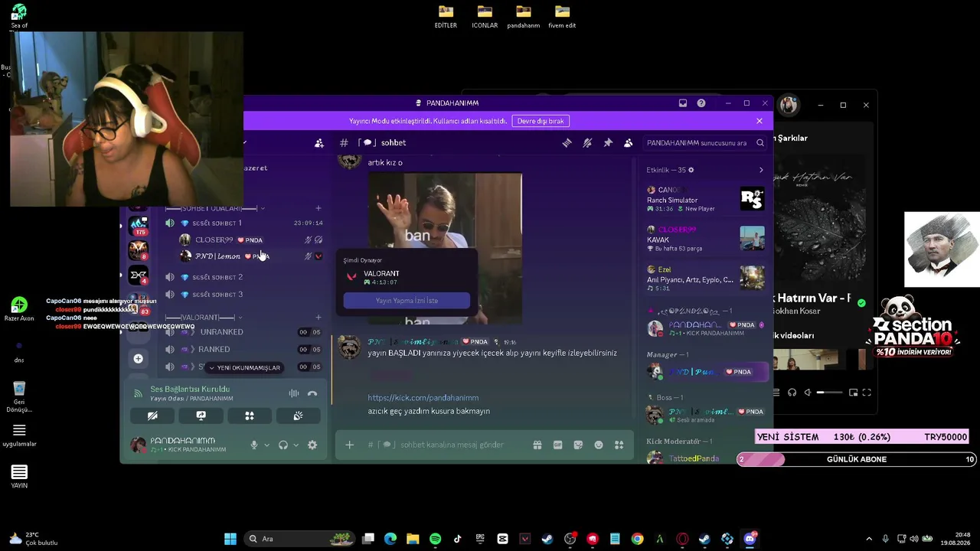Disconnect from the voice channel
This screenshot has height=551, width=980.
[312, 393]
